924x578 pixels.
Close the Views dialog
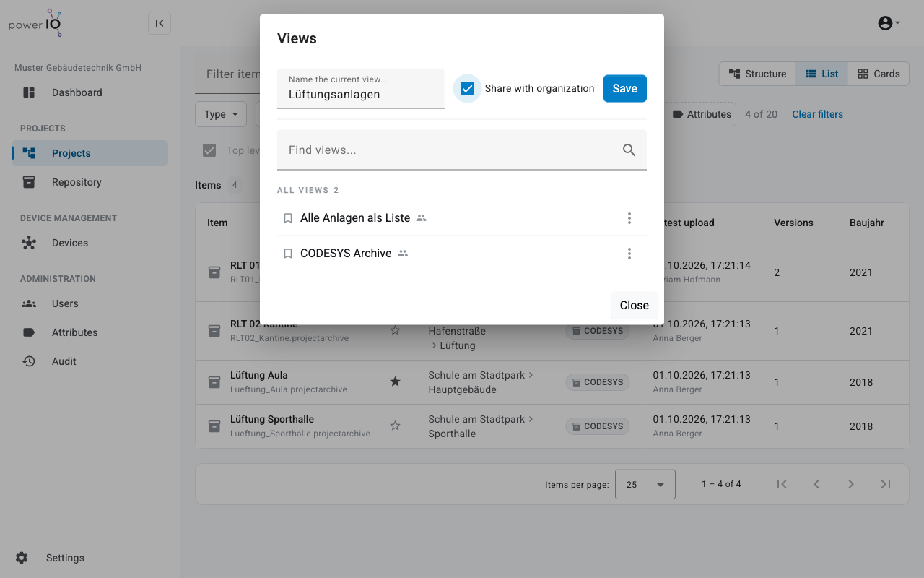tap(635, 305)
